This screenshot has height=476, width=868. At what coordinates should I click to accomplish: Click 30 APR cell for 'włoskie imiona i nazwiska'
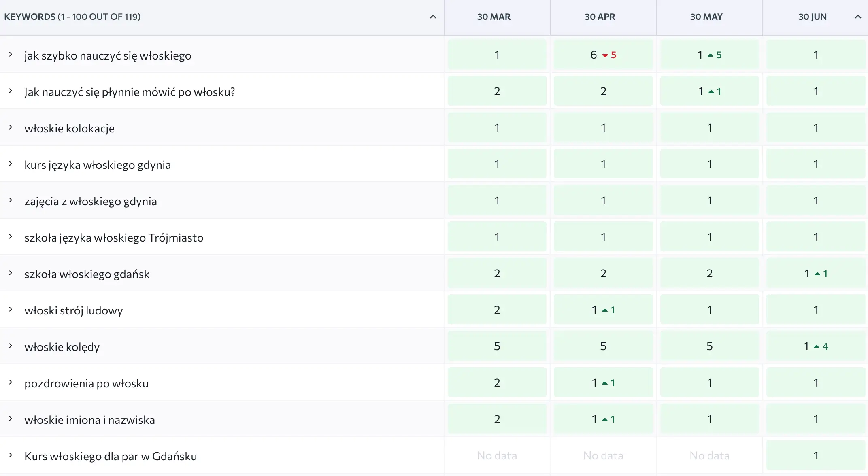pos(603,419)
